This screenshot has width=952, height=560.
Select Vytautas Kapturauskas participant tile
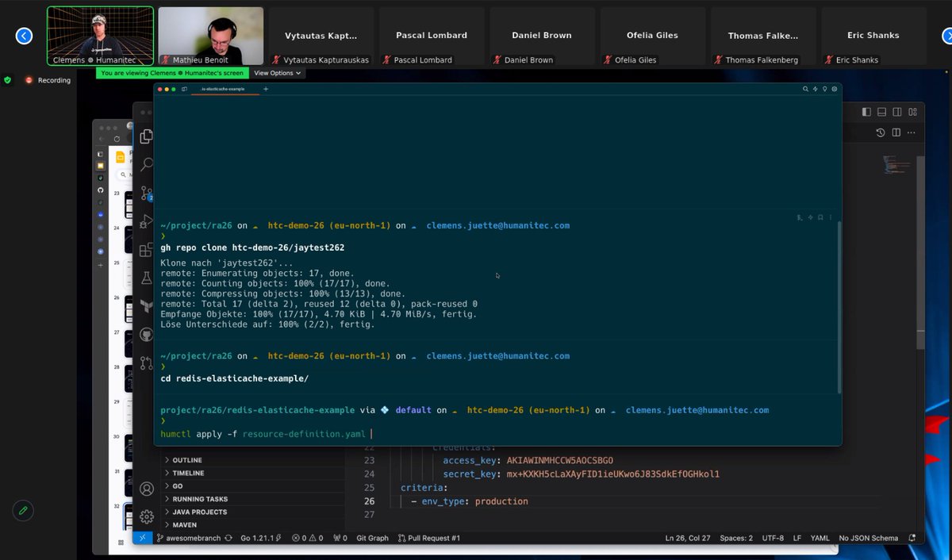click(321, 36)
